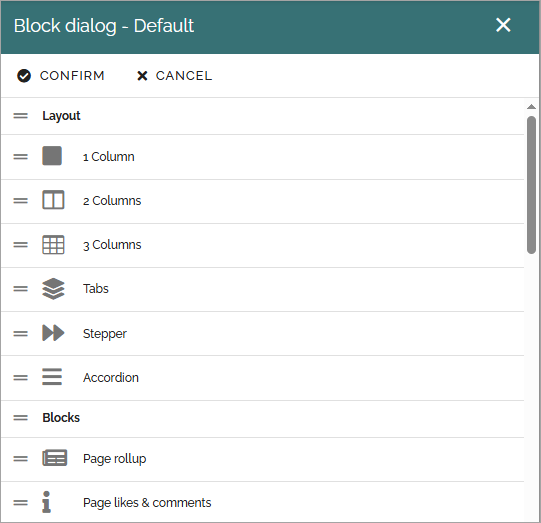Select the Layout section header text
Image resolution: width=541 pixels, height=523 pixels.
point(61,116)
